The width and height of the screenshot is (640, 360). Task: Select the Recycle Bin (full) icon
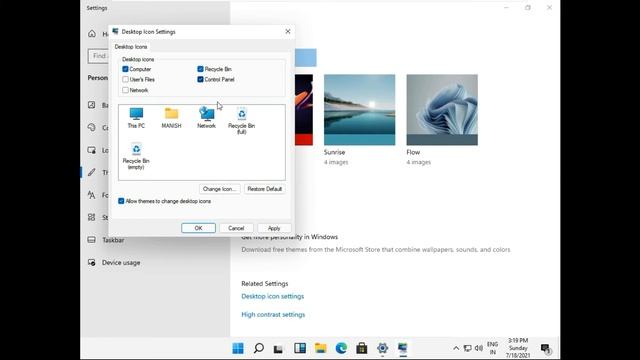(x=241, y=120)
